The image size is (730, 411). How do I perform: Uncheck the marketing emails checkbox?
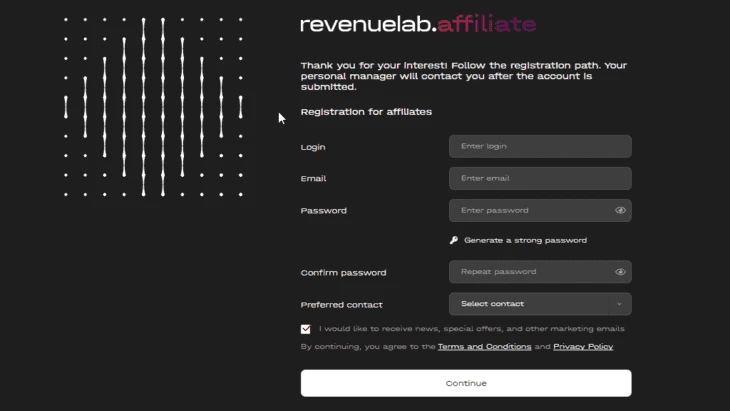point(305,329)
